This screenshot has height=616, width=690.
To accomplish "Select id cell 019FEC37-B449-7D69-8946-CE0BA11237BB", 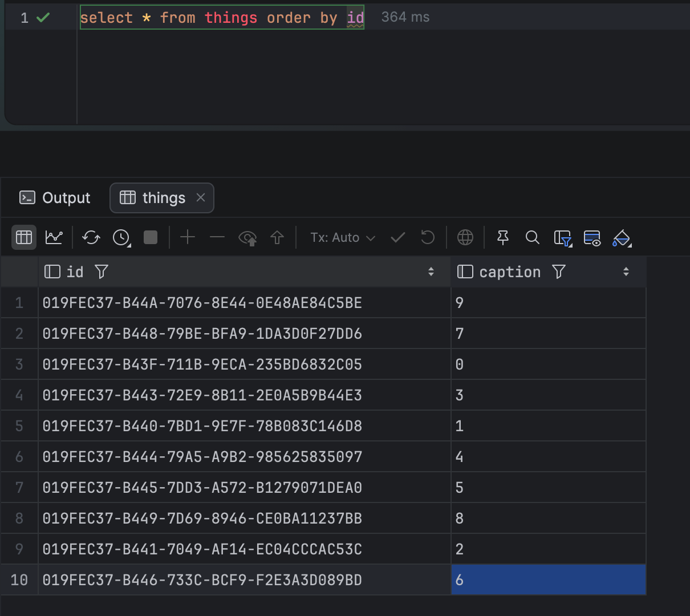I will 244,518.
